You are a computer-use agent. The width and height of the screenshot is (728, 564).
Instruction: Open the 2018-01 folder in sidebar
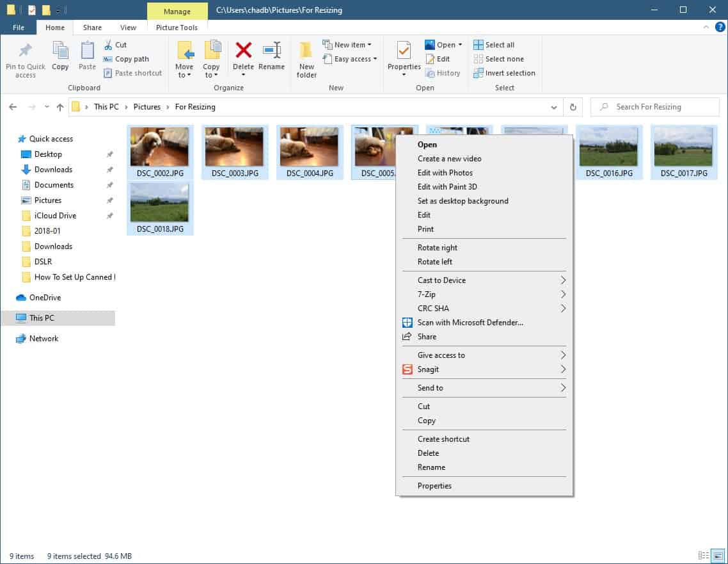click(47, 231)
